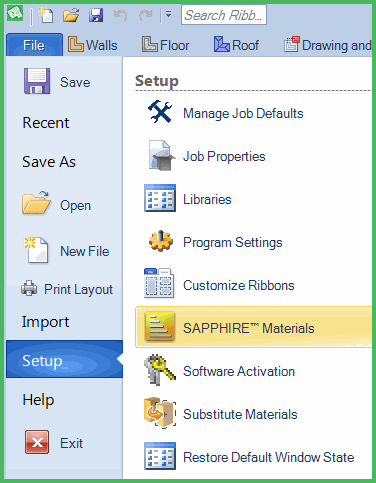Click the Manage Job Defaults tools icon
This screenshot has width=376, height=483.
160,112
